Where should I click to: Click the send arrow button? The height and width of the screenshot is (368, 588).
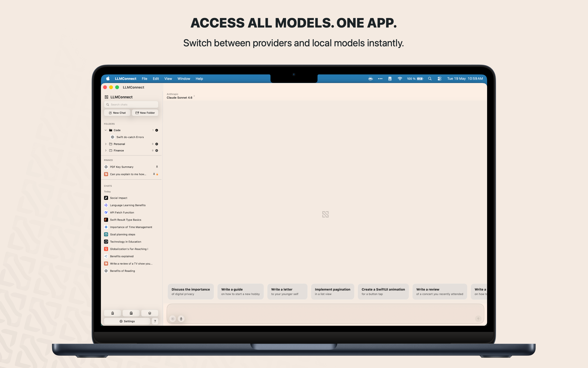point(478,319)
